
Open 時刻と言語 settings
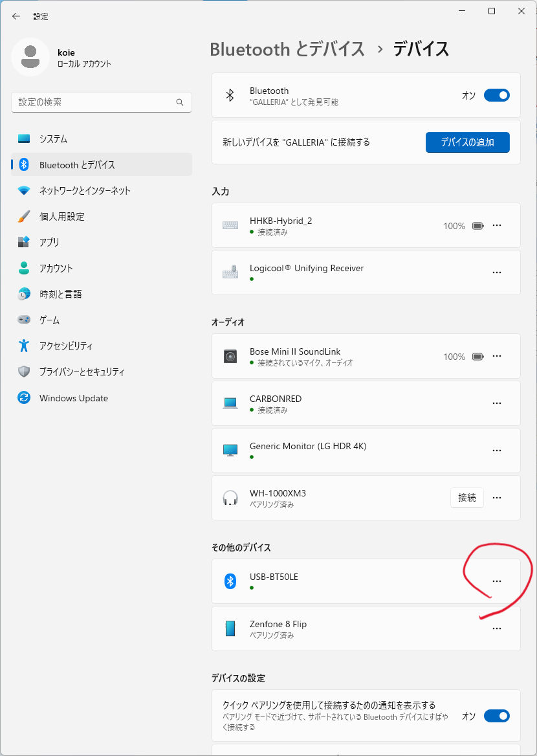point(101,294)
